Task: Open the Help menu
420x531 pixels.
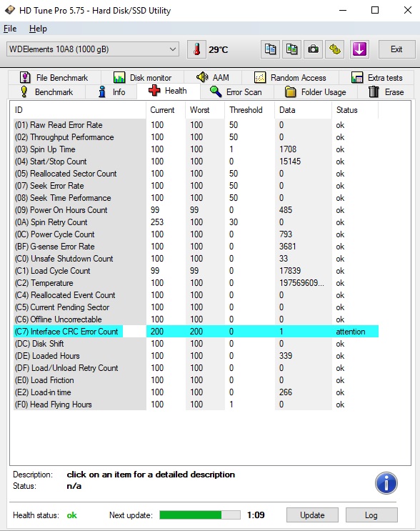Action: [x=38, y=29]
